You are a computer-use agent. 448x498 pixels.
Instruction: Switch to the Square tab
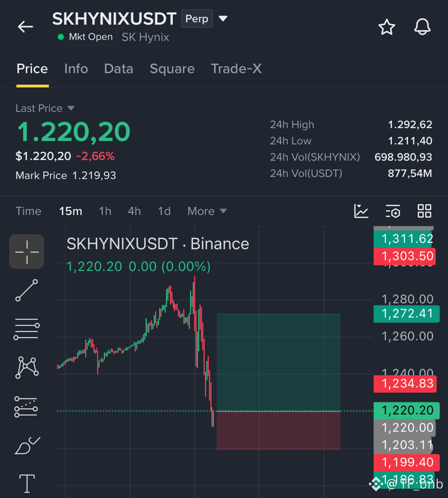click(x=172, y=69)
